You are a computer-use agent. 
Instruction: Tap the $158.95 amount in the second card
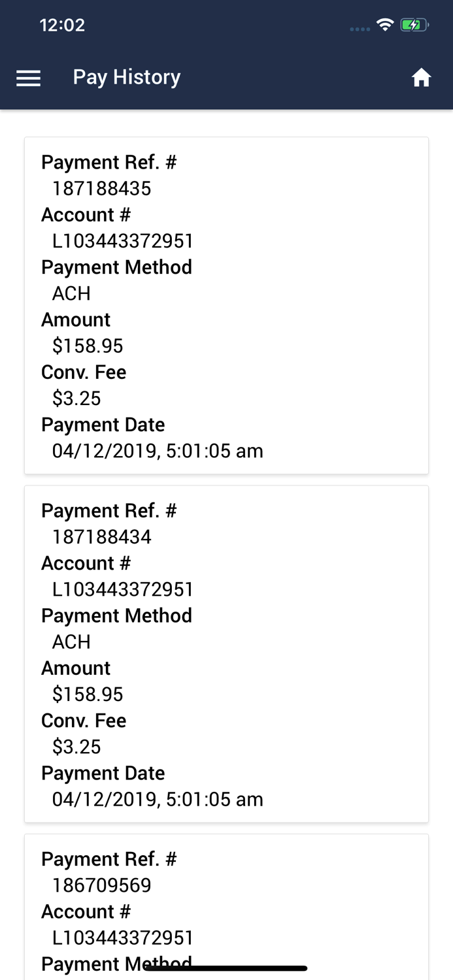[88, 694]
